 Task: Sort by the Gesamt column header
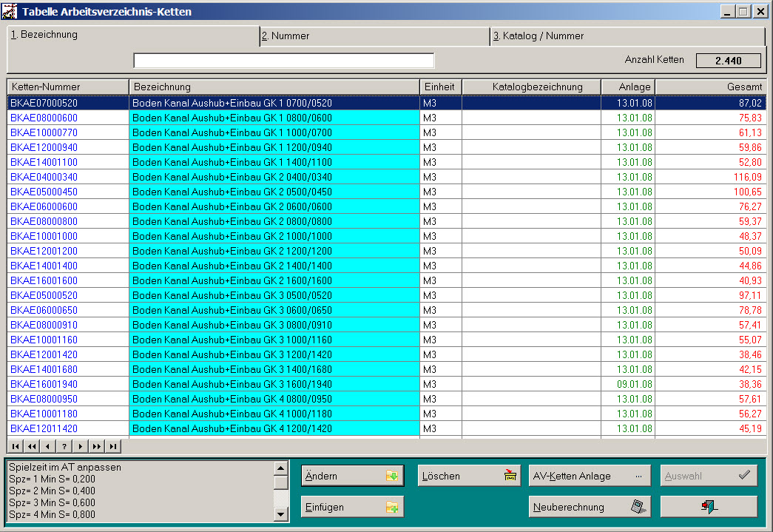710,87
